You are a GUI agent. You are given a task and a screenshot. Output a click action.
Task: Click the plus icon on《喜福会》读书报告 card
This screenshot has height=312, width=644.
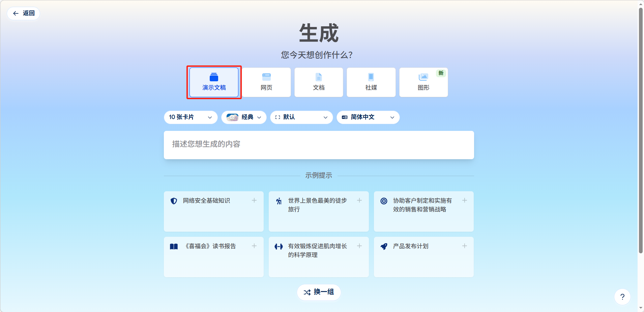pos(254,246)
